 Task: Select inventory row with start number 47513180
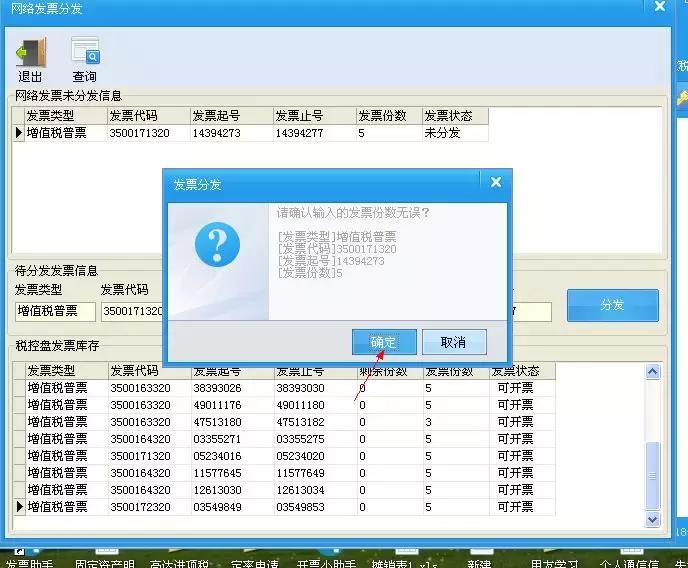click(284, 422)
